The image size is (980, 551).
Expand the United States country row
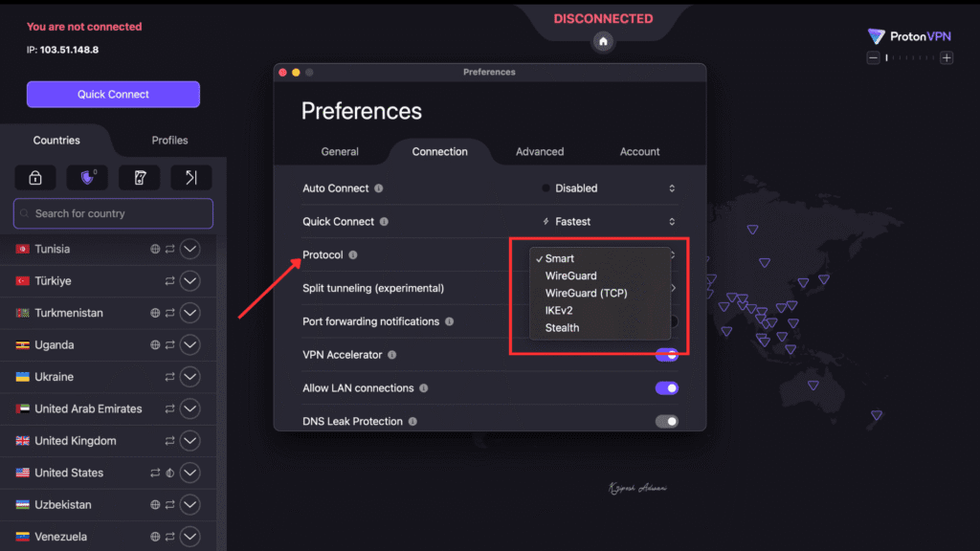pyautogui.click(x=192, y=473)
